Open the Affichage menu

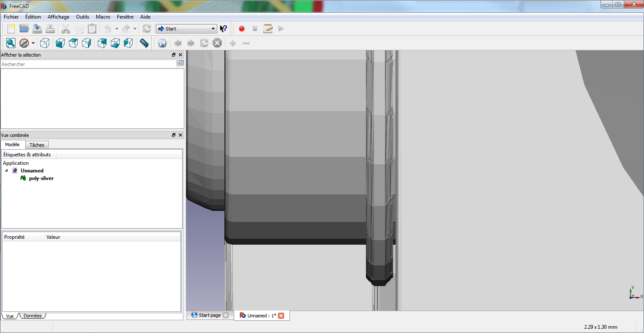tap(58, 17)
